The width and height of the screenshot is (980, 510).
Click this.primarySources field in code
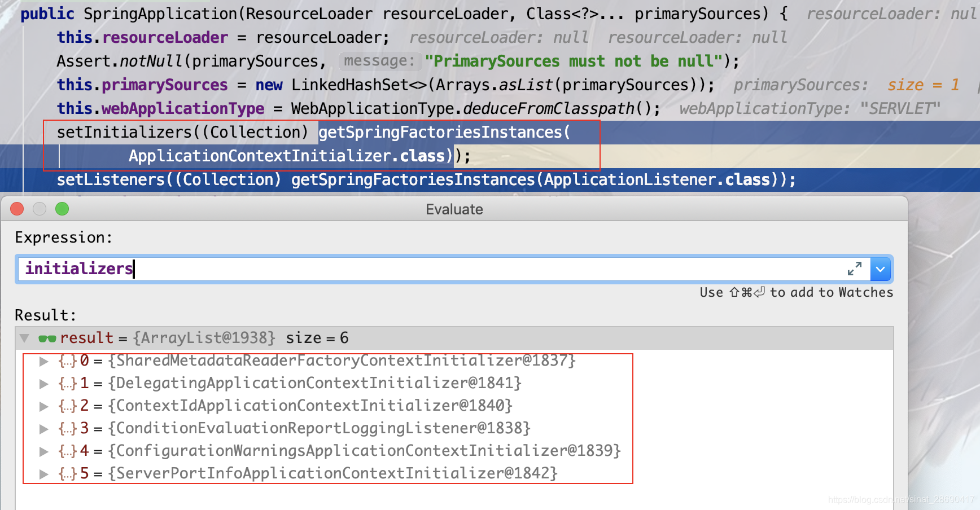pyautogui.click(x=142, y=85)
